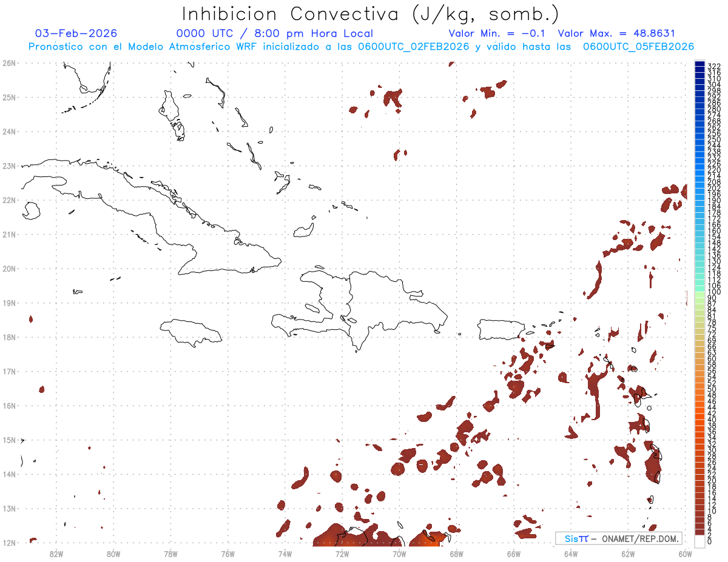This screenshot has height=562, width=728.
Task: Click the 82W longitude label
Action: pyautogui.click(x=56, y=554)
